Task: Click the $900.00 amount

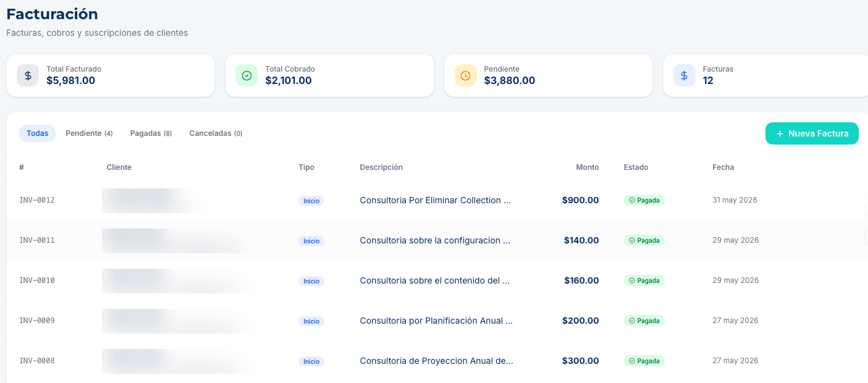Action: (581, 200)
